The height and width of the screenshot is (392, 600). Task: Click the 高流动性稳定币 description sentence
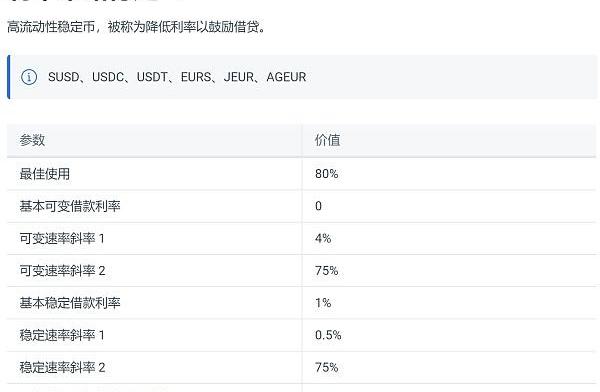click(137, 27)
